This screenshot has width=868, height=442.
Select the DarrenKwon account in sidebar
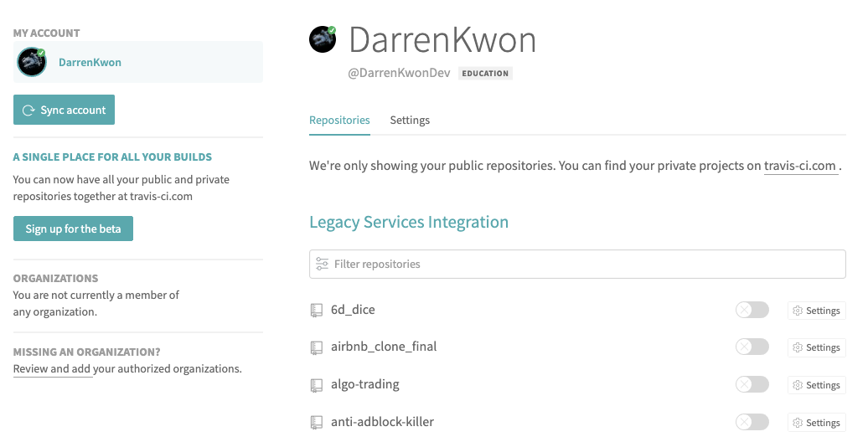point(138,62)
